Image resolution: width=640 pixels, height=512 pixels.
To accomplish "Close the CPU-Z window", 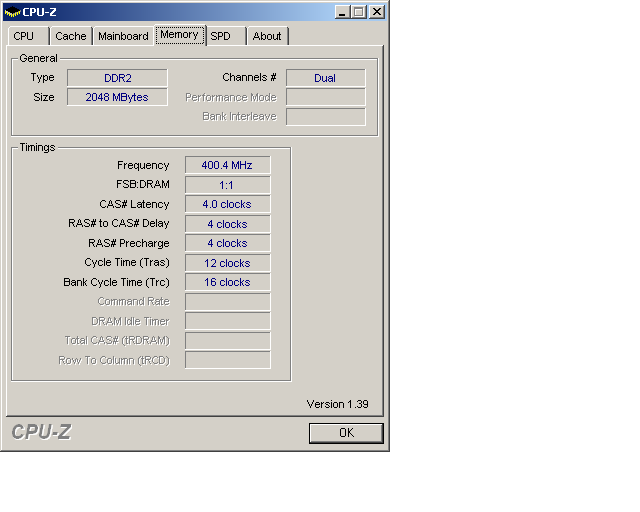I will [x=376, y=12].
